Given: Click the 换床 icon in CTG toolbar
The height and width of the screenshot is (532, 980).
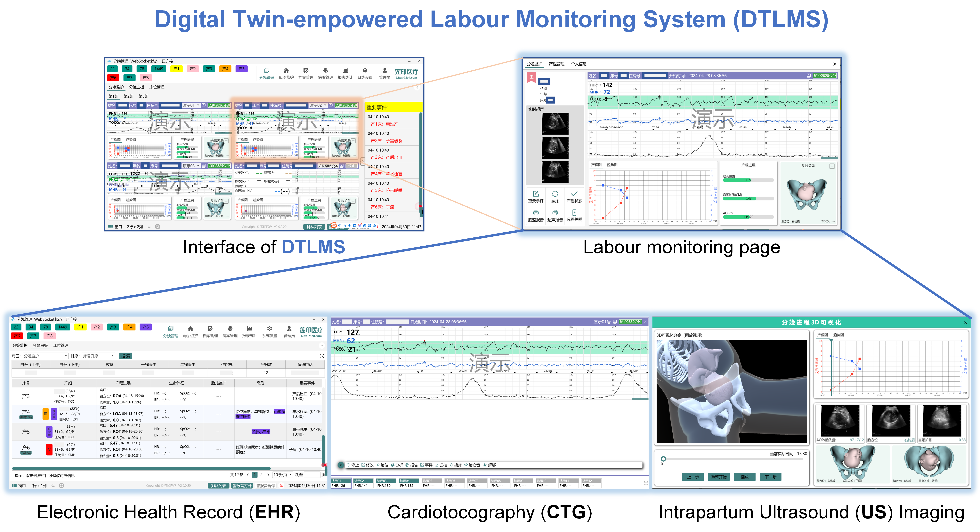Looking at the screenshot, I should pos(452,465).
